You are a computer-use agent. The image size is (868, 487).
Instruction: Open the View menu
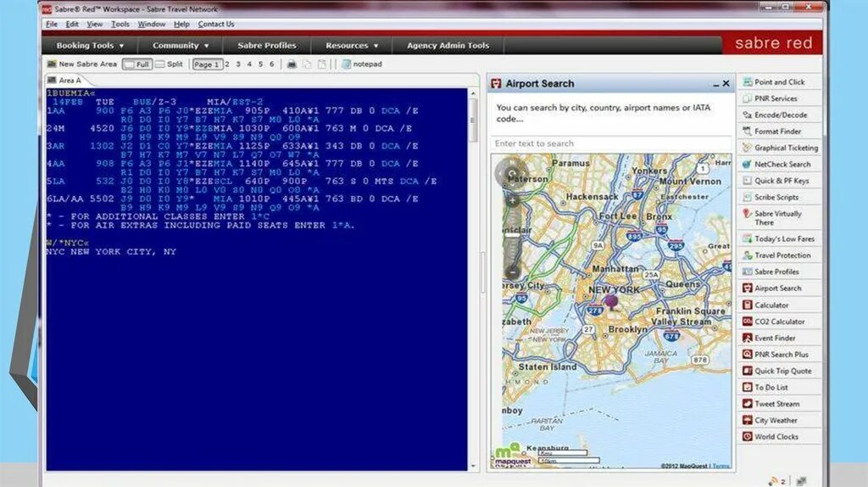[x=95, y=25]
